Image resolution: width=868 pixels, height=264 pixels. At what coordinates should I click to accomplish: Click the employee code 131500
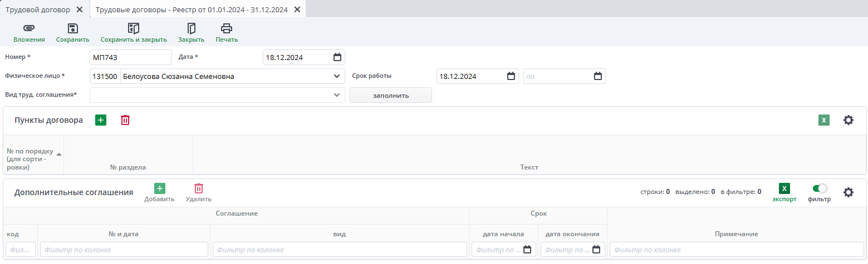pos(105,76)
